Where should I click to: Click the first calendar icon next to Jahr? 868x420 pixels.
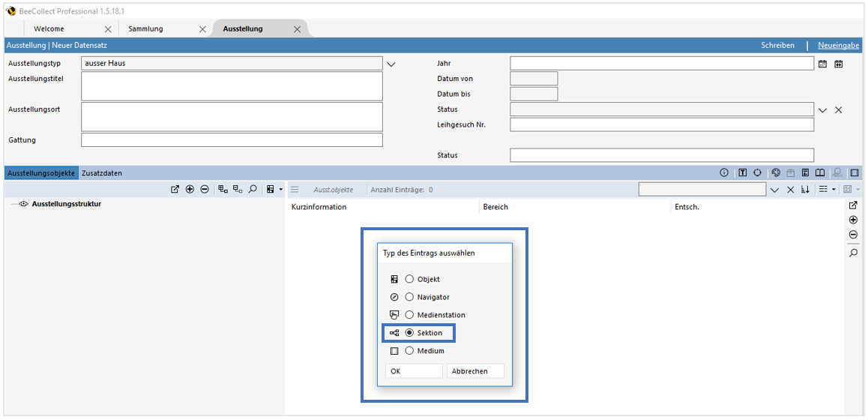(x=823, y=64)
